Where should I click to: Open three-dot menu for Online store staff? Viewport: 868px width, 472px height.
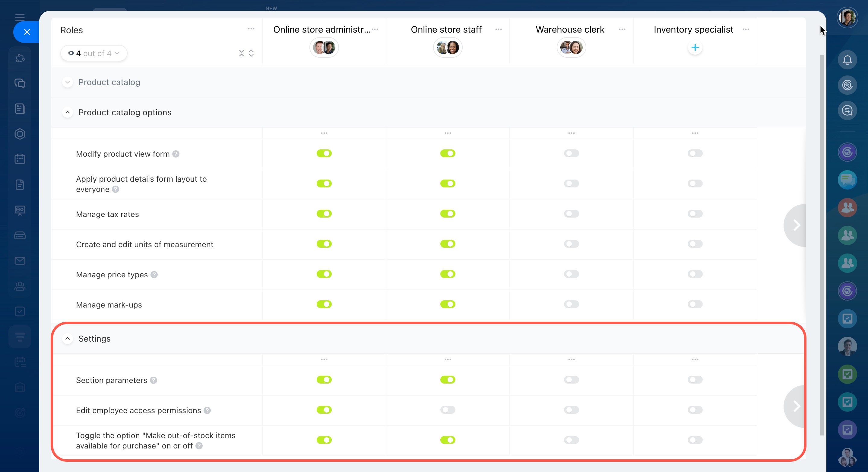pos(498,29)
